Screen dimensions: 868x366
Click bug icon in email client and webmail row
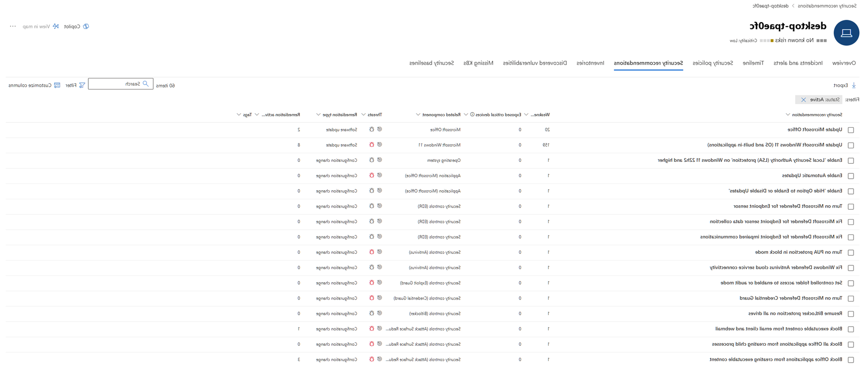pyautogui.click(x=371, y=329)
